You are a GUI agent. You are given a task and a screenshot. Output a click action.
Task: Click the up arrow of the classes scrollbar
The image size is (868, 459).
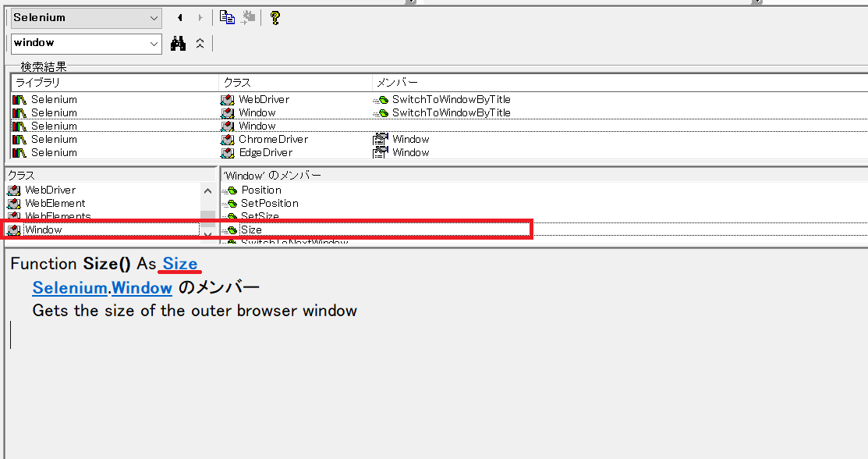207,190
